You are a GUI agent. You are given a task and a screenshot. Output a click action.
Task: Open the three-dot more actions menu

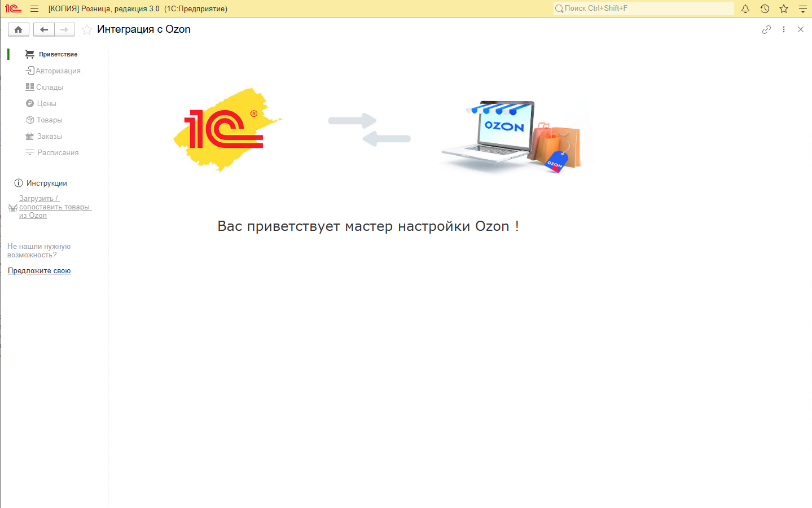[x=784, y=29]
